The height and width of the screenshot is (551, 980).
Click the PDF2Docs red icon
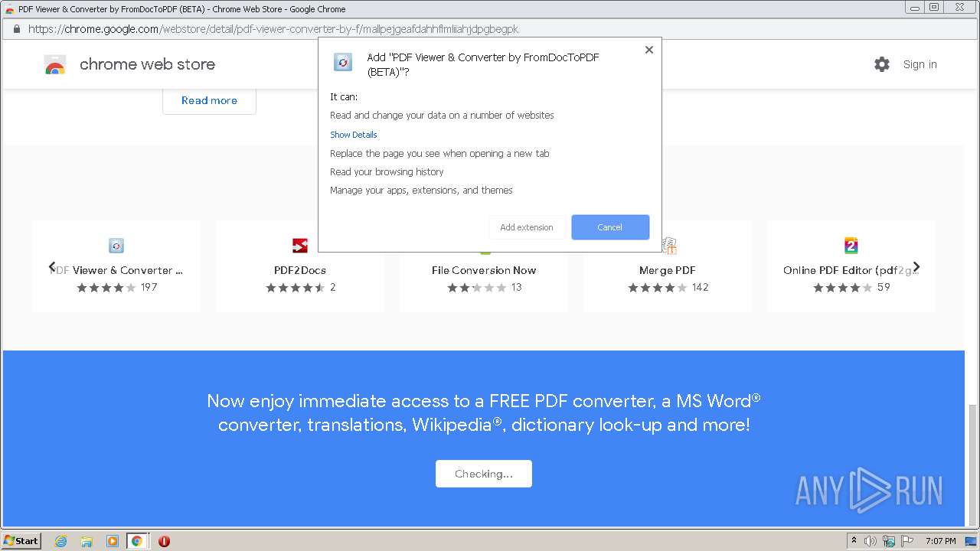(x=300, y=246)
